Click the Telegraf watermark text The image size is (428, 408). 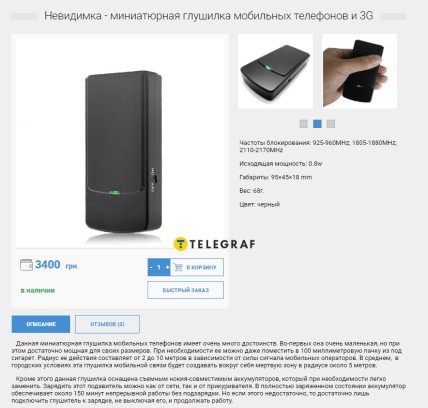[222, 244]
